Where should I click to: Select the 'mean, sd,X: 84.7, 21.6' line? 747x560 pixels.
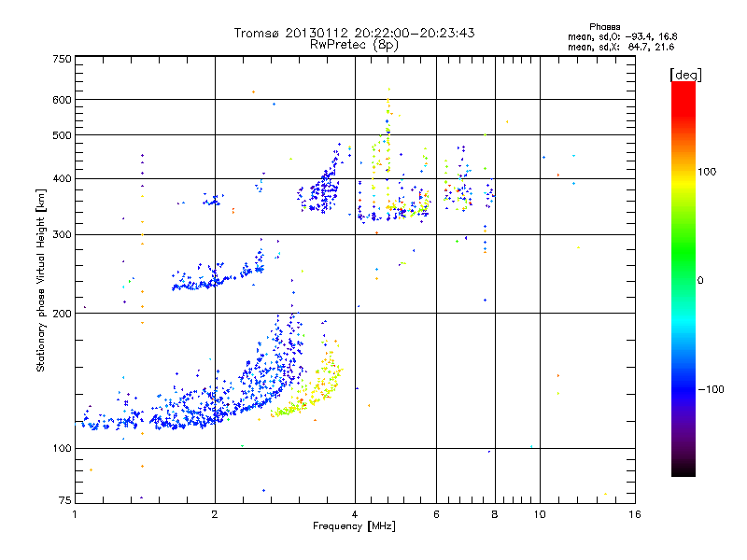coord(621,48)
